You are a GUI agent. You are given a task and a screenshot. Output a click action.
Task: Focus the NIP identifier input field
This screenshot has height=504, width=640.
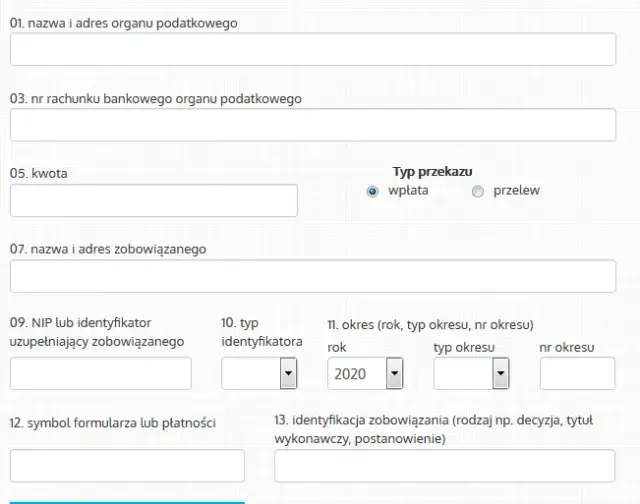pyautogui.click(x=100, y=373)
